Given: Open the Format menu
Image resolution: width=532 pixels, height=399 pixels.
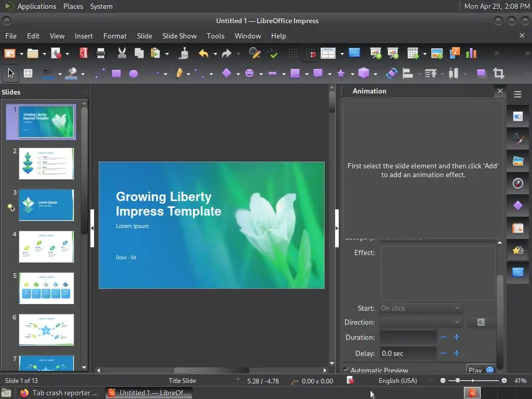Looking at the screenshot, I should pos(115,36).
